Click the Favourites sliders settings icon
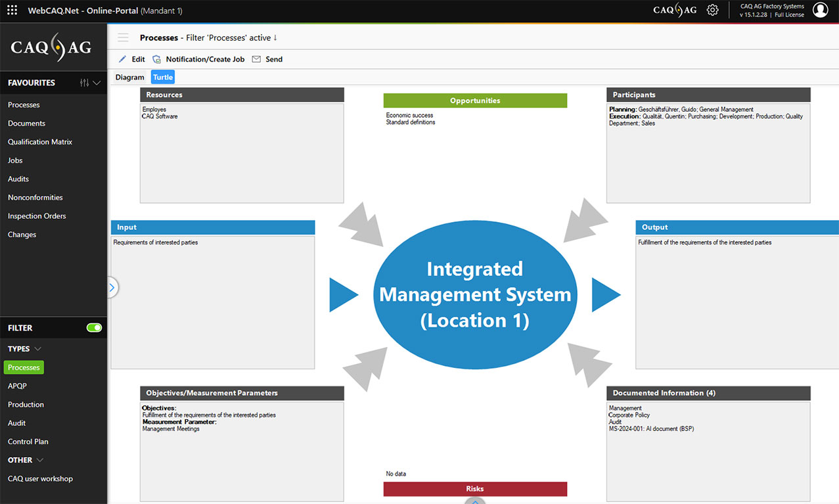The width and height of the screenshot is (839, 504). pyautogui.click(x=84, y=83)
